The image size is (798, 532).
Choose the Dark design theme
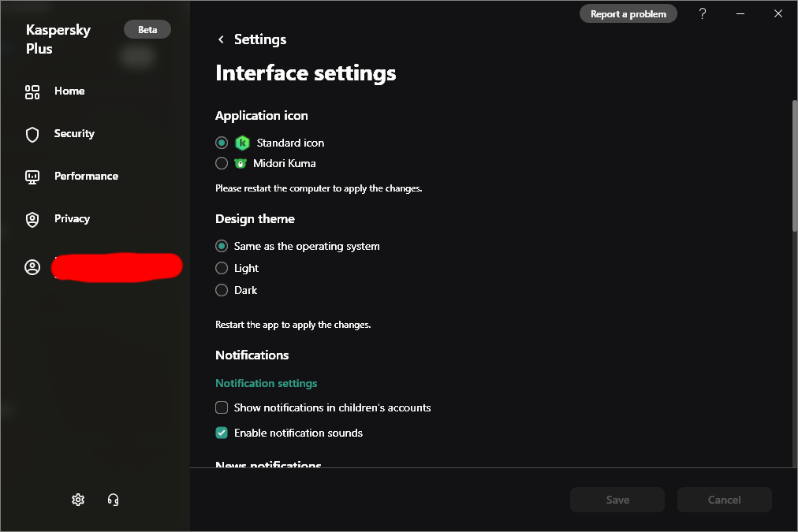(x=222, y=290)
